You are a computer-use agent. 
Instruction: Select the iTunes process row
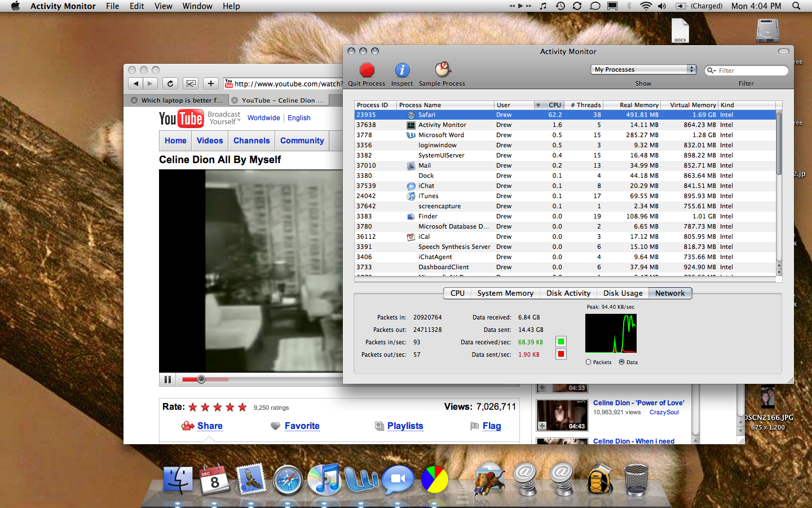point(565,196)
